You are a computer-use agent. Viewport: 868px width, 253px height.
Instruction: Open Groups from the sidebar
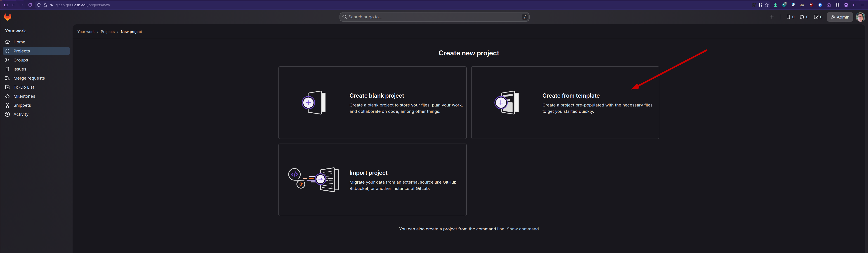[x=21, y=60]
